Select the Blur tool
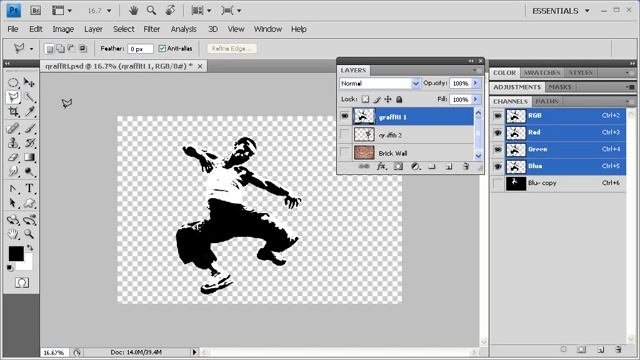The width and height of the screenshot is (640, 360). pyautogui.click(x=13, y=171)
